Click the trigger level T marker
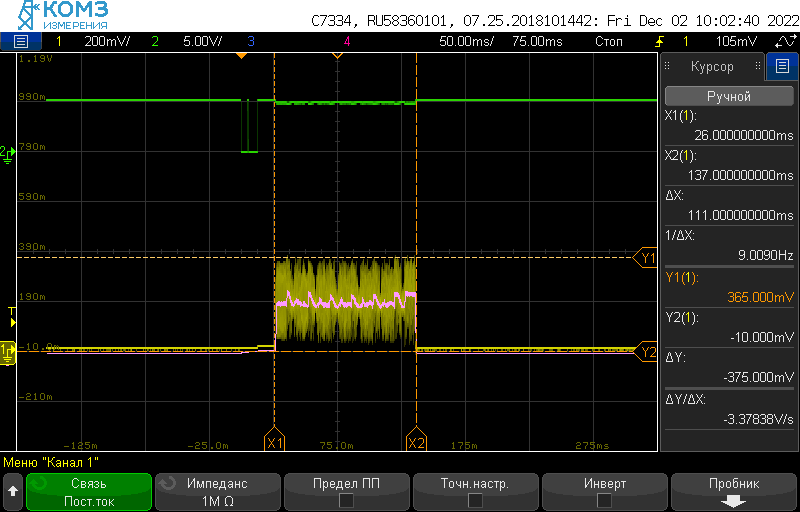800x512 pixels. (x=12, y=317)
